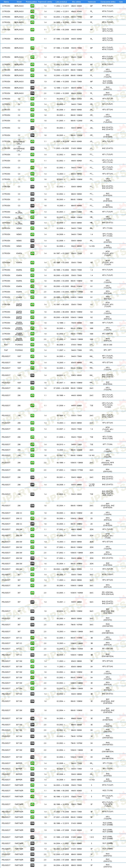Click petrol icon for Partner 1.6 NFU
This screenshot has width=126, height=868.
pos(32,817)
